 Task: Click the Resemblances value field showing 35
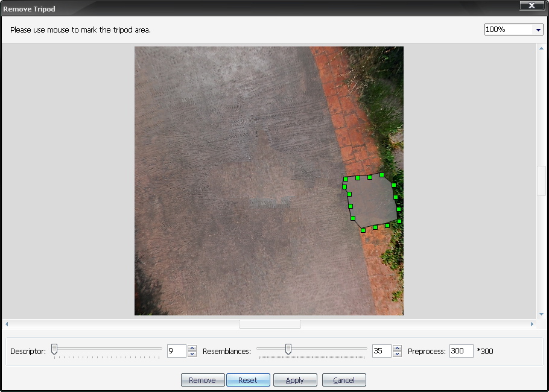382,351
